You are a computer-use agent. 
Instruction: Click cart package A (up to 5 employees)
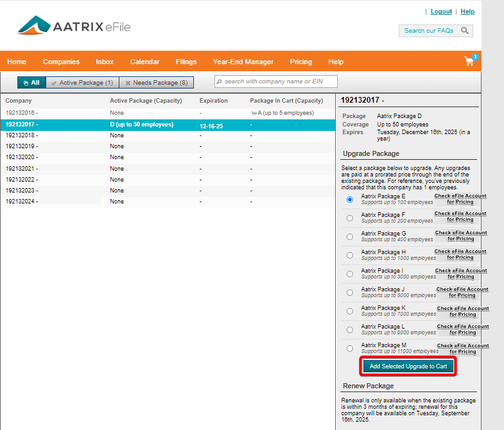pos(282,113)
